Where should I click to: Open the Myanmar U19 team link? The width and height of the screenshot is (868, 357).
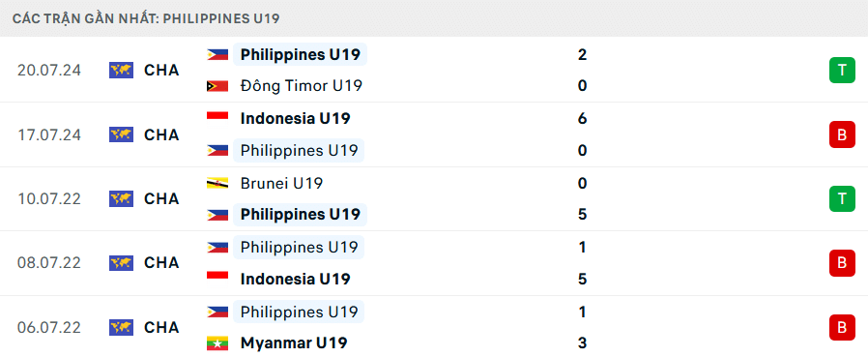point(294,343)
